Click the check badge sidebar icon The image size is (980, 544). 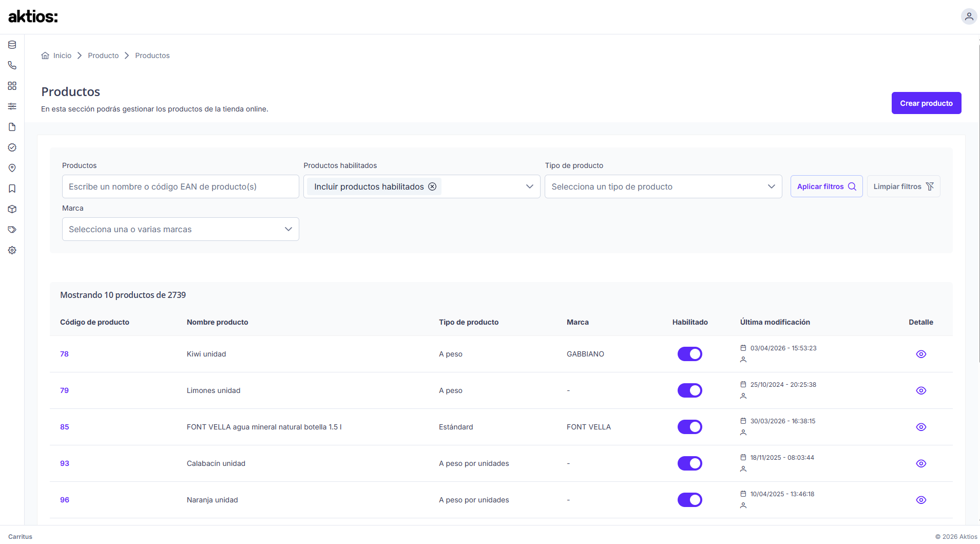click(x=12, y=147)
